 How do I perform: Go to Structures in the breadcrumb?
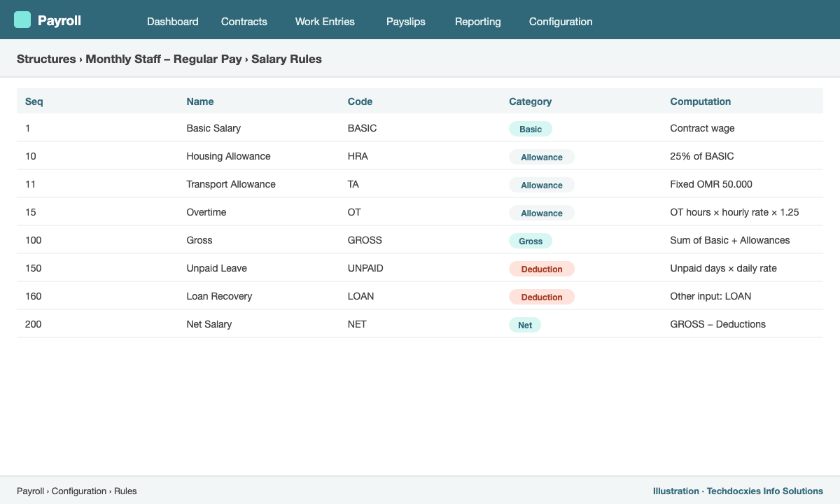pyautogui.click(x=46, y=59)
